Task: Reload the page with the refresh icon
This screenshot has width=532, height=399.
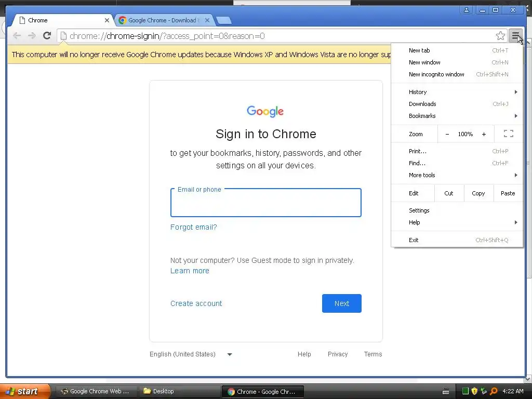Action: tap(47, 36)
